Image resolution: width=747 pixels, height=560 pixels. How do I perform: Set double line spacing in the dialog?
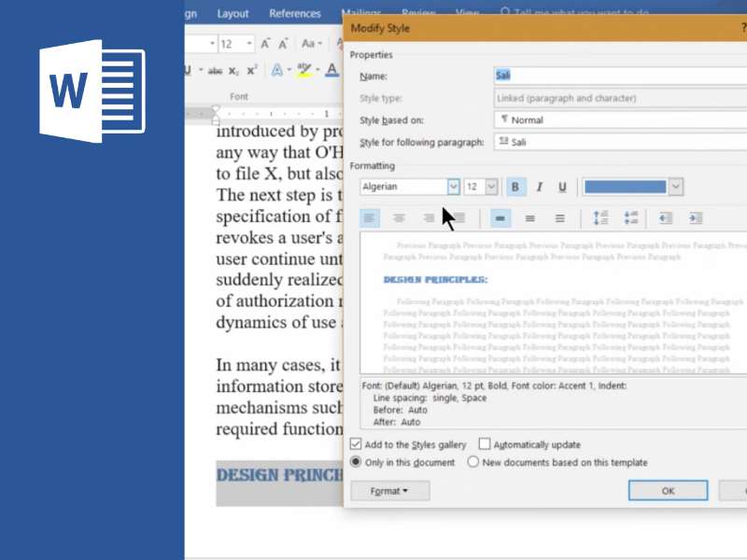click(559, 218)
